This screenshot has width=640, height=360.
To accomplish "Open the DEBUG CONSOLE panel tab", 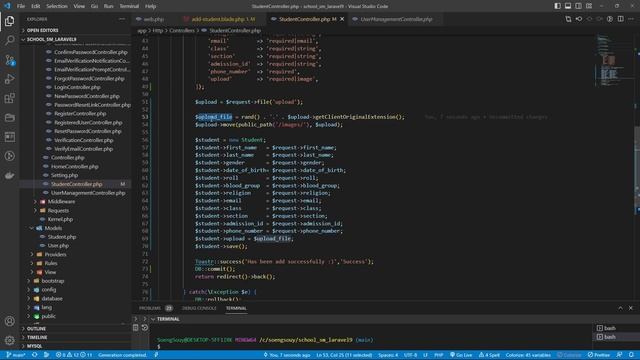I will click(x=199, y=308).
